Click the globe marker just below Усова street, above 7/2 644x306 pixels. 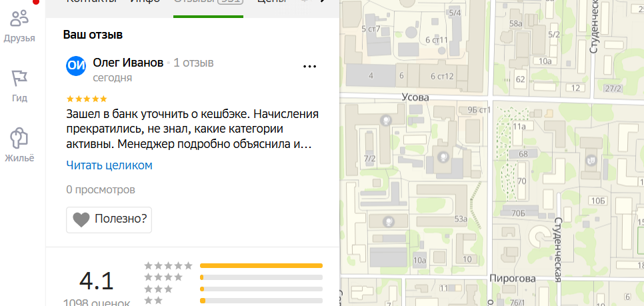tap(385, 121)
